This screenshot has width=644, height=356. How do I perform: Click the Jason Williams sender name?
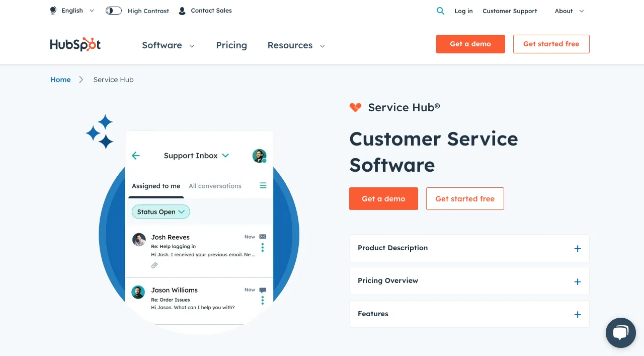tap(175, 290)
